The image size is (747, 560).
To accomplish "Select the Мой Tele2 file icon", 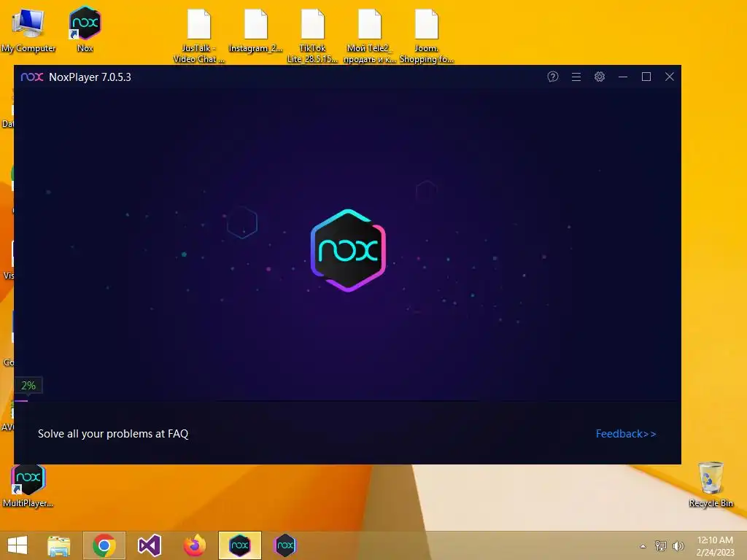I will tap(369, 36).
